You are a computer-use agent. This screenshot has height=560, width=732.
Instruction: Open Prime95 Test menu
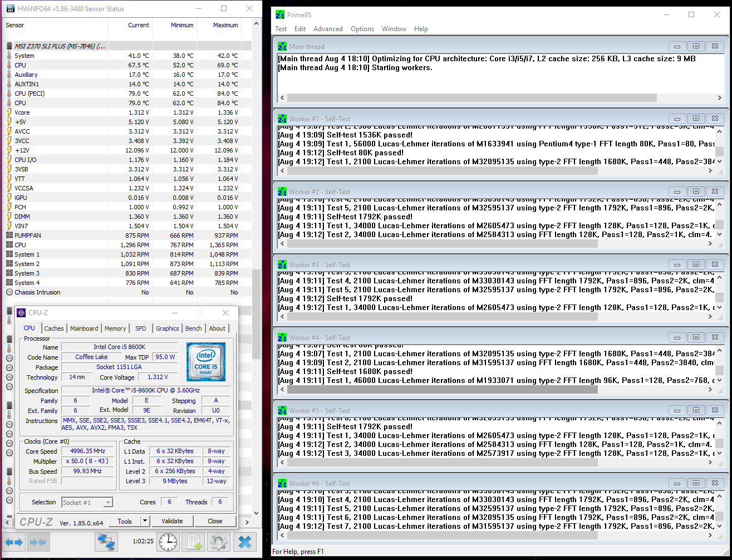coord(281,29)
